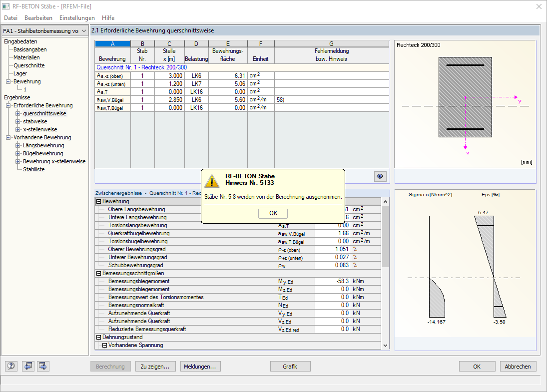
Task: Click the warning triangle icon in dialog
Action: point(212,181)
